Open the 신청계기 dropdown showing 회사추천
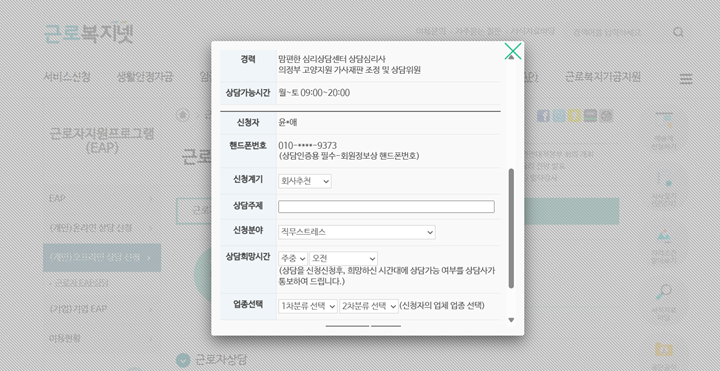This screenshot has height=371, width=720. [x=304, y=181]
